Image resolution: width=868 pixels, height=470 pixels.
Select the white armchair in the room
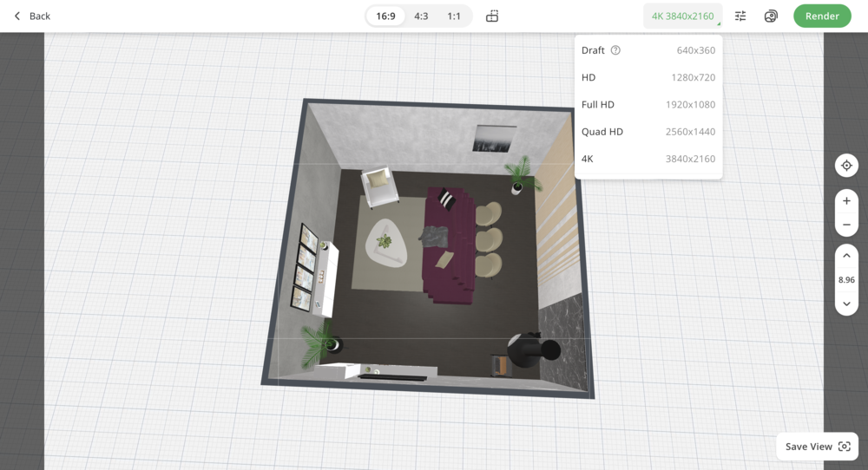pos(379,187)
